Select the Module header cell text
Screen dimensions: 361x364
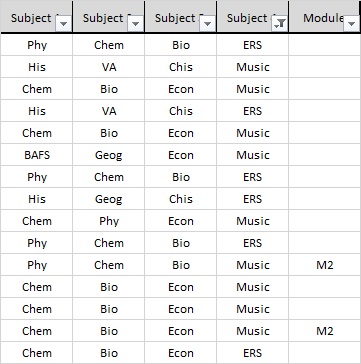pyautogui.click(x=323, y=18)
